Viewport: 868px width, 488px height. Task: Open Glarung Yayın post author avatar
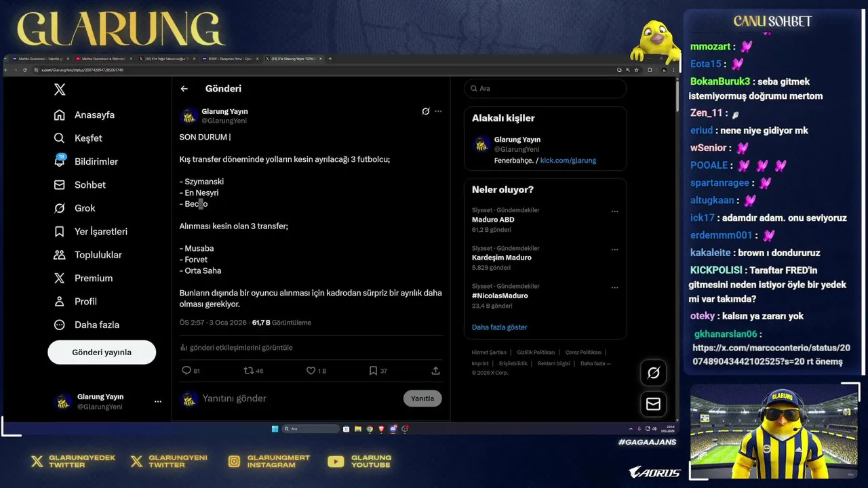(x=189, y=116)
